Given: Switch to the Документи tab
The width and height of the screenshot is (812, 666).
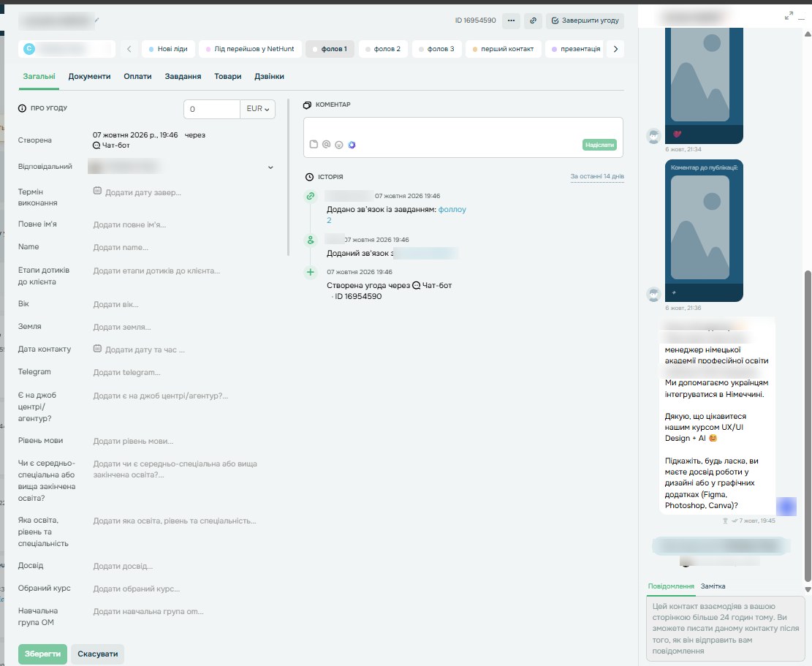Looking at the screenshot, I should tap(90, 76).
